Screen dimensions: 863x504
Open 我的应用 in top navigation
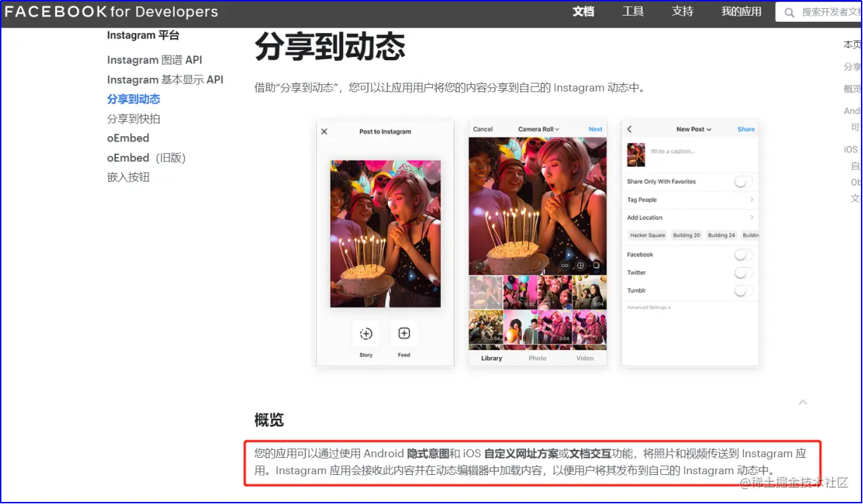pos(741,12)
